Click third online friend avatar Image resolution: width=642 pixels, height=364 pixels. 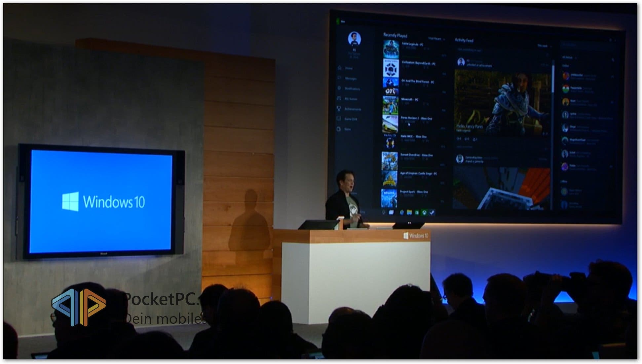click(565, 102)
